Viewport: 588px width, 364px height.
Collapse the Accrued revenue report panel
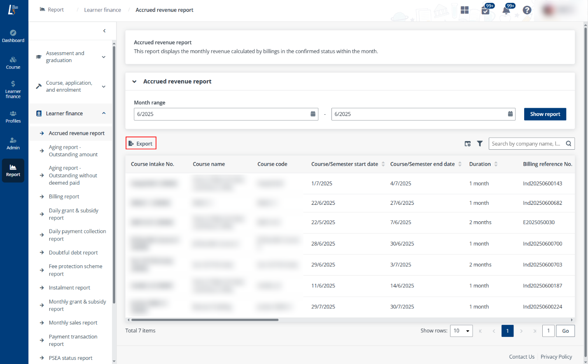tap(134, 81)
